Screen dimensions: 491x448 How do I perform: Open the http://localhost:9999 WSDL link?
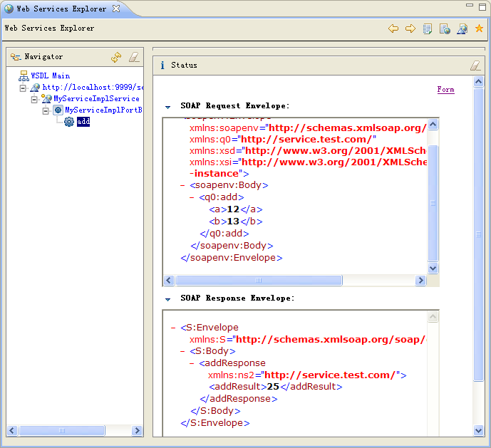93,88
